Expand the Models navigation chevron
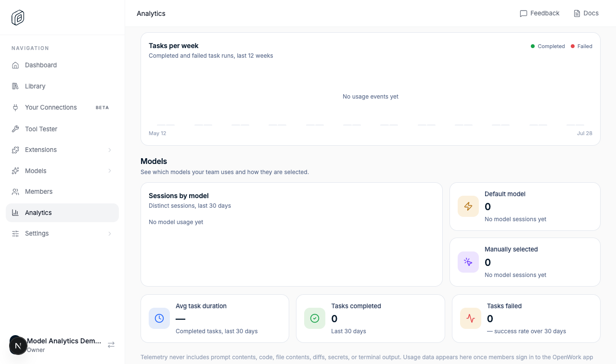The width and height of the screenshot is (616, 364). pyautogui.click(x=110, y=171)
